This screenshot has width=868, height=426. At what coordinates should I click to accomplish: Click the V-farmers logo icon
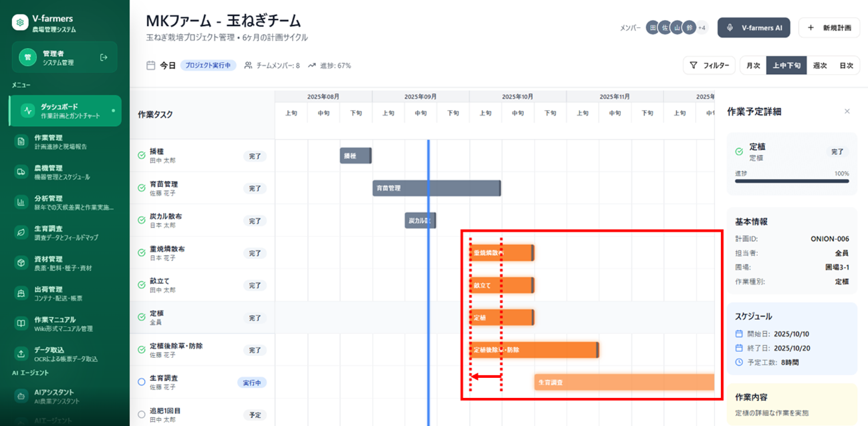click(x=21, y=23)
